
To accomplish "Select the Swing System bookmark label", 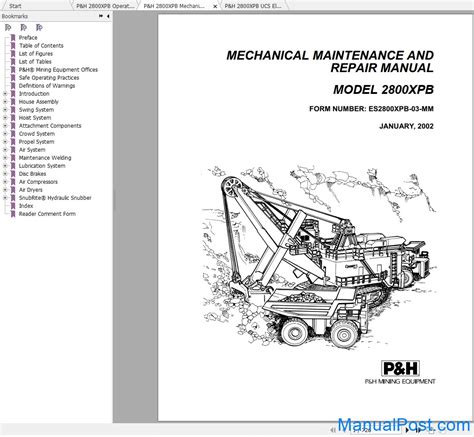I will pyautogui.click(x=36, y=110).
